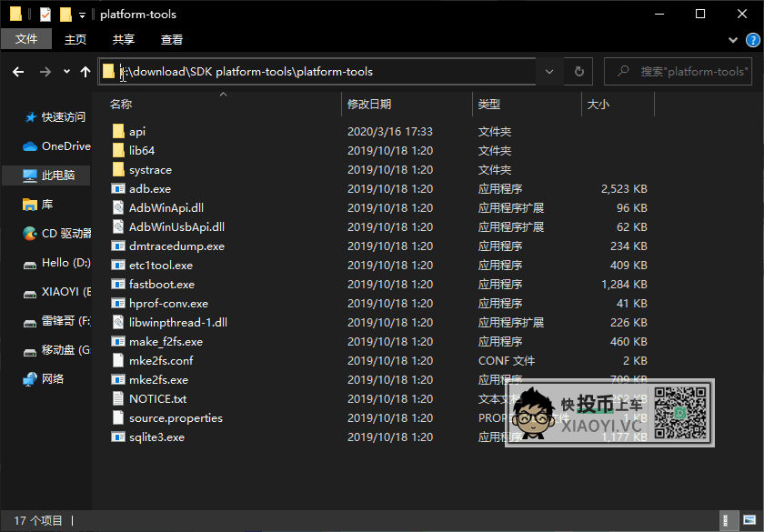
Task: Select 雷锋哥 (F:) drive in sidebar
Action: pos(56,321)
